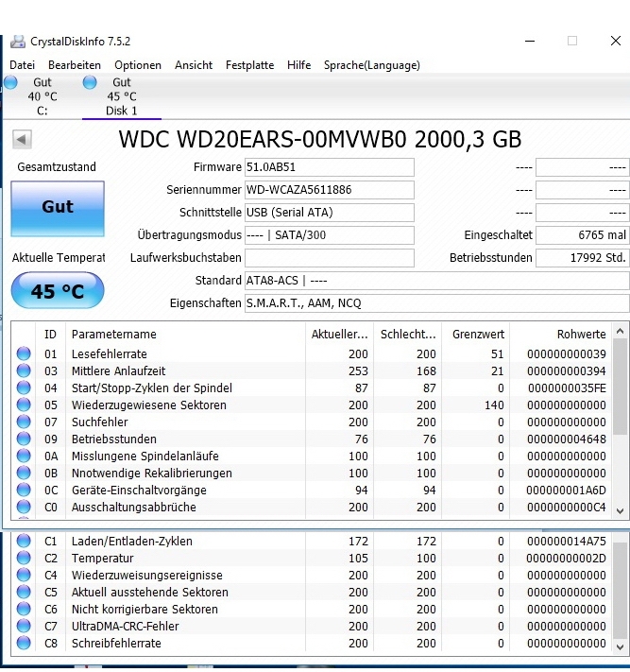The width and height of the screenshot is (630, 672).
Task: Click the Eingeschaltet value 6765 mal
Action: coord(583,235)
